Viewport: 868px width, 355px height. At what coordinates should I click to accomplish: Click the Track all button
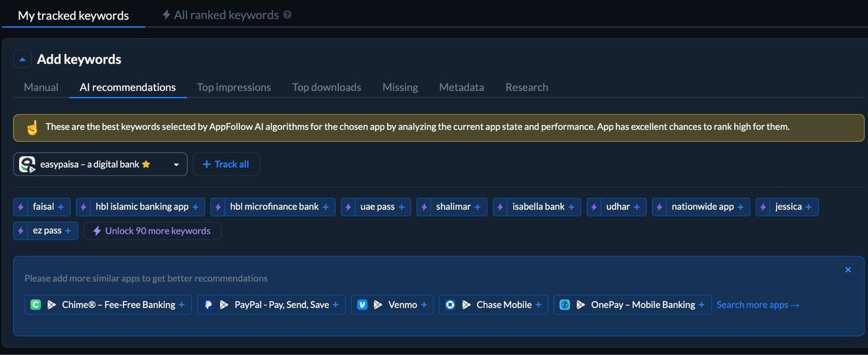(226, 164)
